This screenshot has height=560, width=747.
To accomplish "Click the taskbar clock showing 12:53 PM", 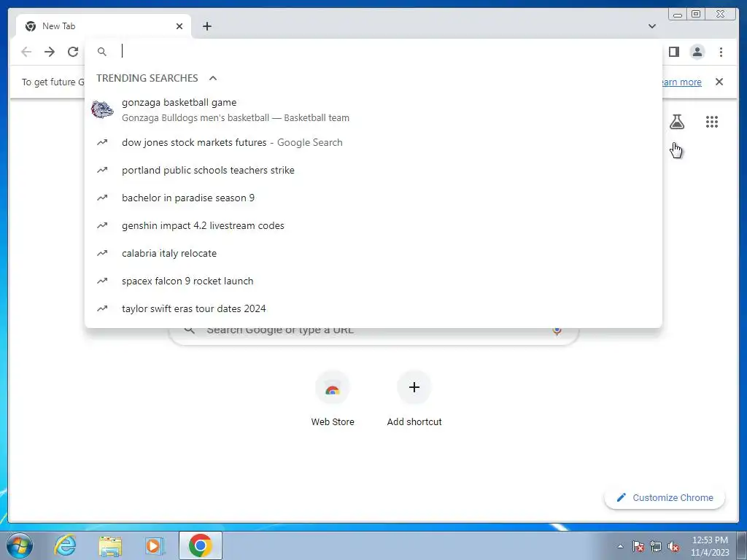I will coord(710,546).
